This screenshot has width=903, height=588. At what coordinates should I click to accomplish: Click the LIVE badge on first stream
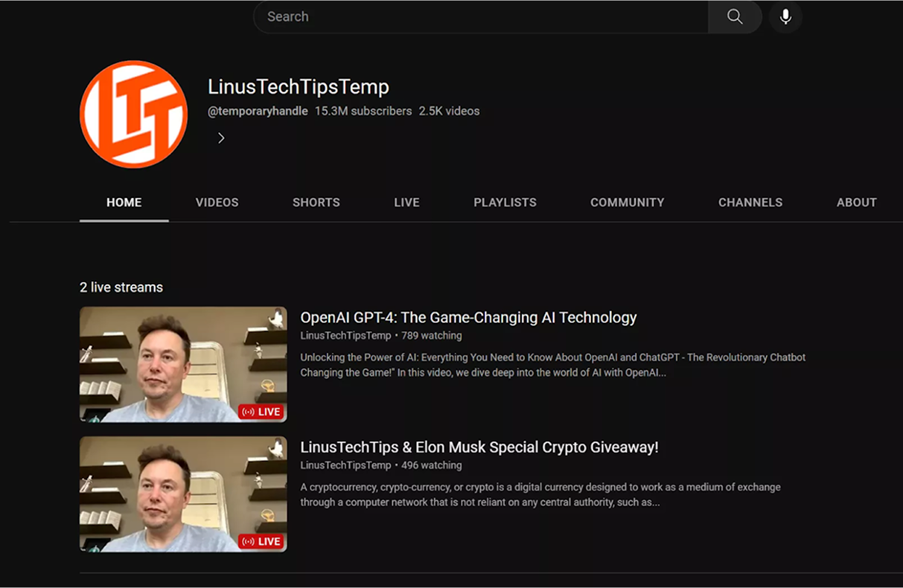click(x=261, y=412)
